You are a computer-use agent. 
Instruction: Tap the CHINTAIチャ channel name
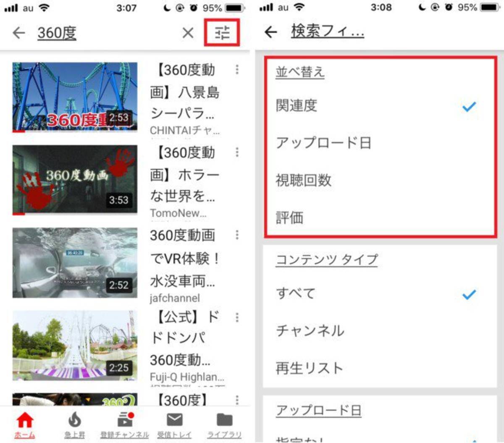(185, 131)
